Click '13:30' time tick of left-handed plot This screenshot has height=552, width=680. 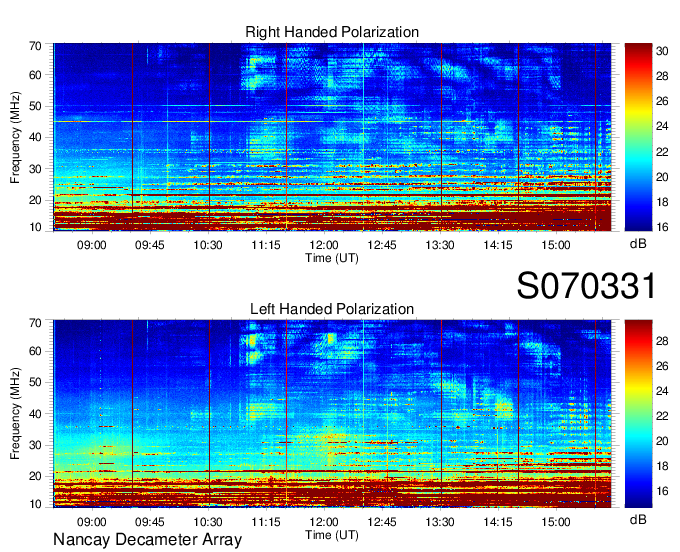coord(440,522)
